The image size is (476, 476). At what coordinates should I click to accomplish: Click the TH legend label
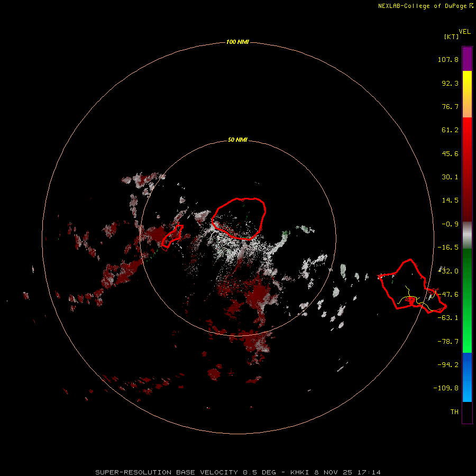click(454, 412)
